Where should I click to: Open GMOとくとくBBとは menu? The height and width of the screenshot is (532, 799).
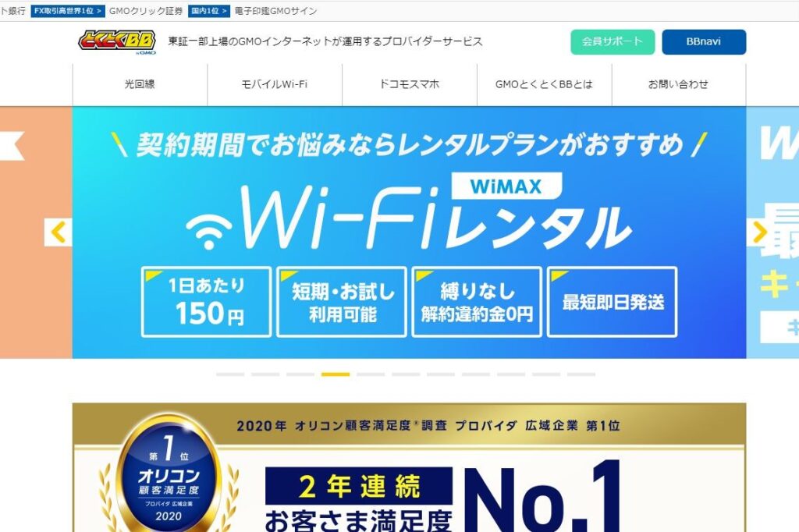[x=544, y=84]
